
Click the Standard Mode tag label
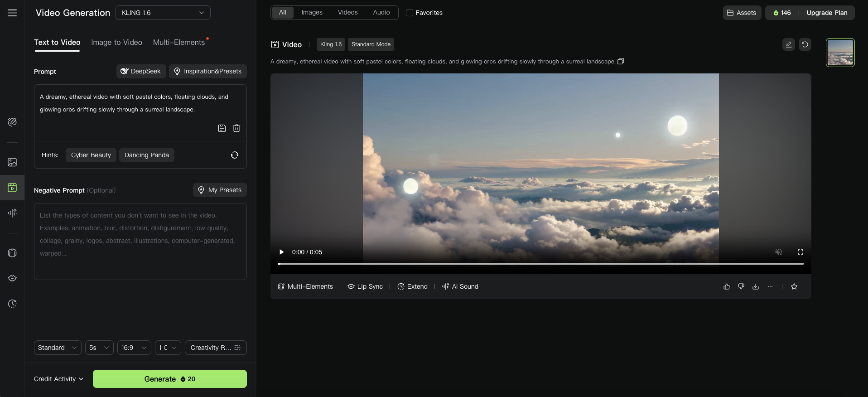(371, 44)
